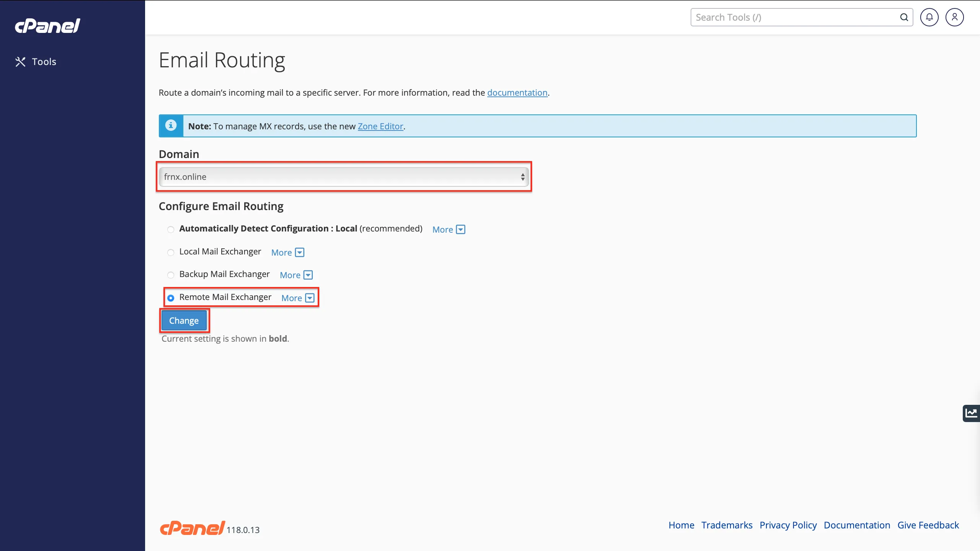Click the info icon in note banner

click(171, 126)
